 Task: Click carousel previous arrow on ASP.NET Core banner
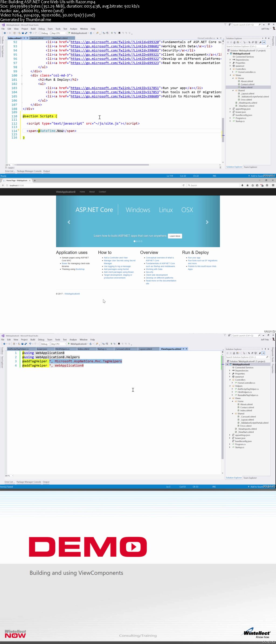pyautogui.click(x=69, y=222)
